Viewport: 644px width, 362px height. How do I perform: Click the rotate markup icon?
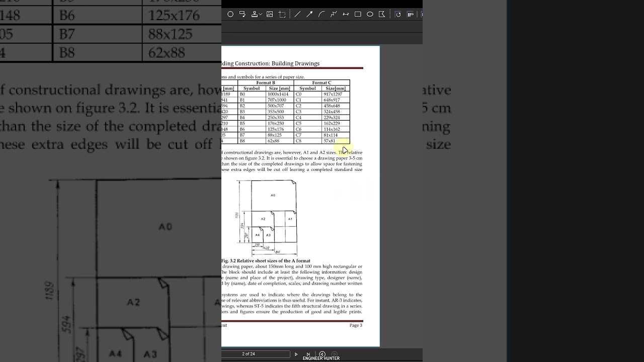pos(398,15)
